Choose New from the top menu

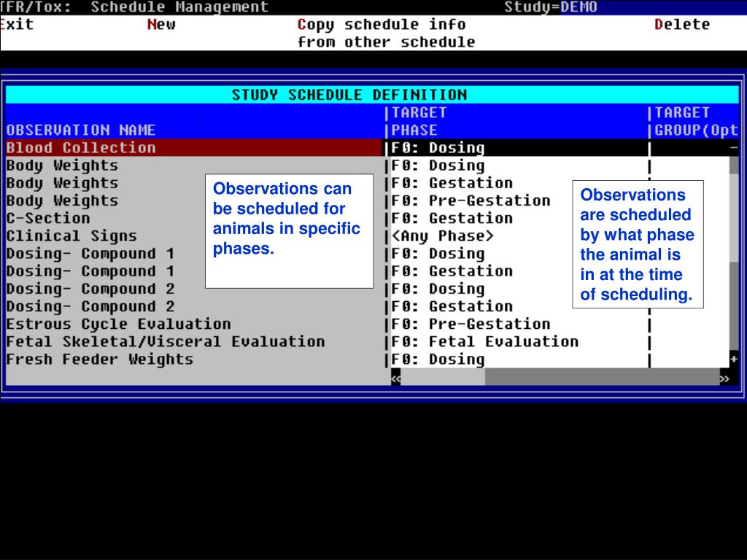pyautogui.click(x=161, y=24)
